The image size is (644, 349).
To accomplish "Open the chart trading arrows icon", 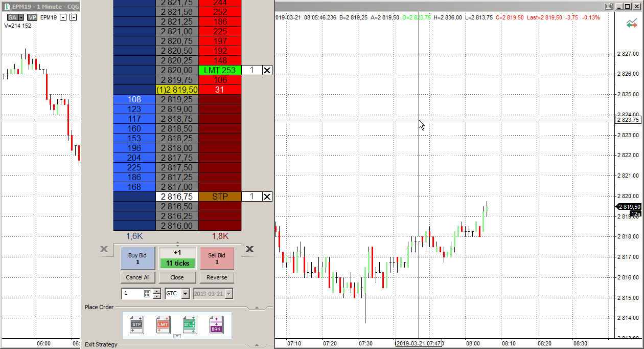I will 632,24.
